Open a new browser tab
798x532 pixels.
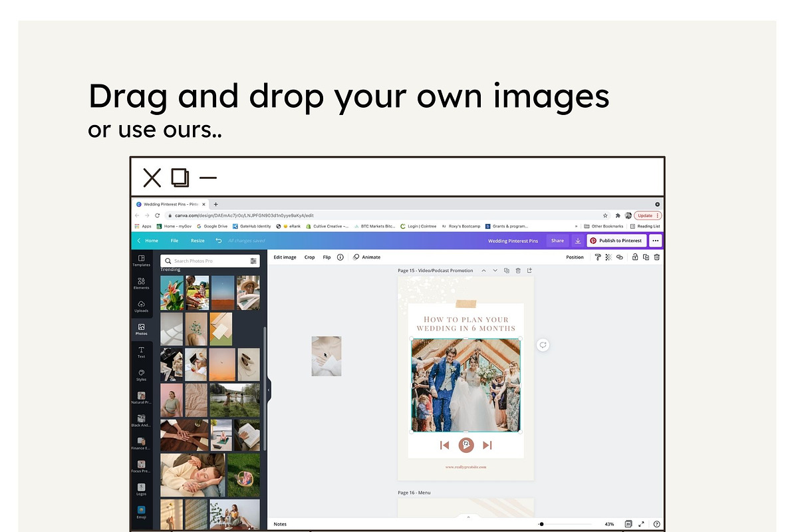[x=215, y=204]
